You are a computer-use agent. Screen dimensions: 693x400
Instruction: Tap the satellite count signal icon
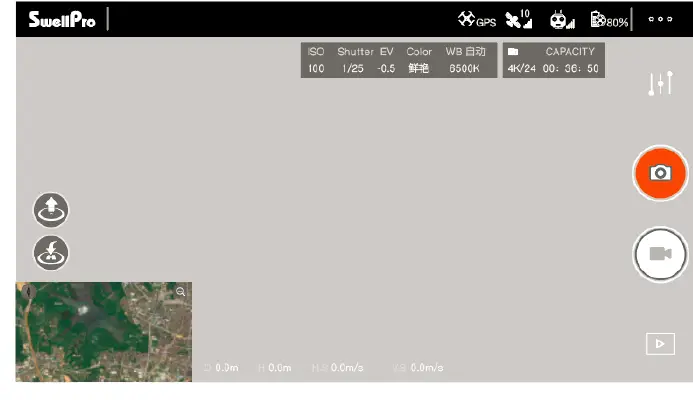(x=519, y=19)
